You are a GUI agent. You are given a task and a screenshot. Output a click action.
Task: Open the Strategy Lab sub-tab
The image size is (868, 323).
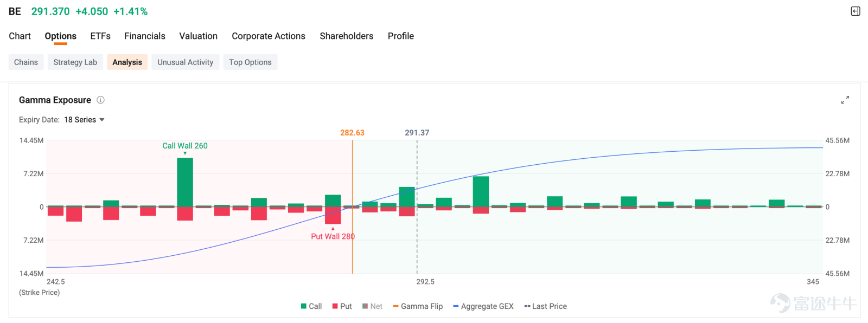pyautogui.click(x=75, y=62)
